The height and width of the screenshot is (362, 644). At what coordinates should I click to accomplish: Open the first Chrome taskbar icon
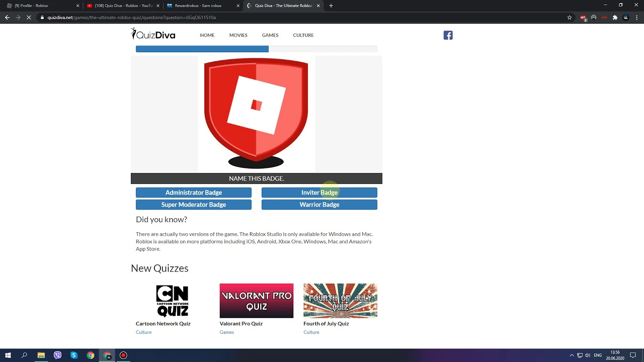coord(91,355)
